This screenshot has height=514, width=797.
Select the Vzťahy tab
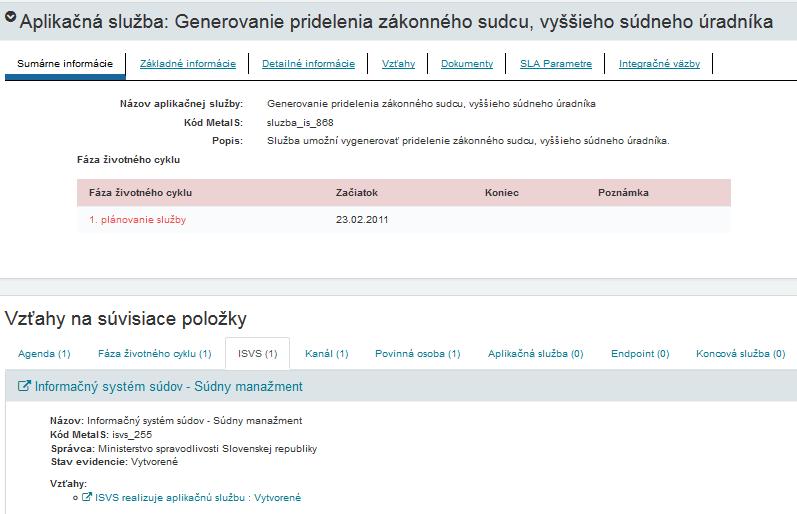click(398, 64)
